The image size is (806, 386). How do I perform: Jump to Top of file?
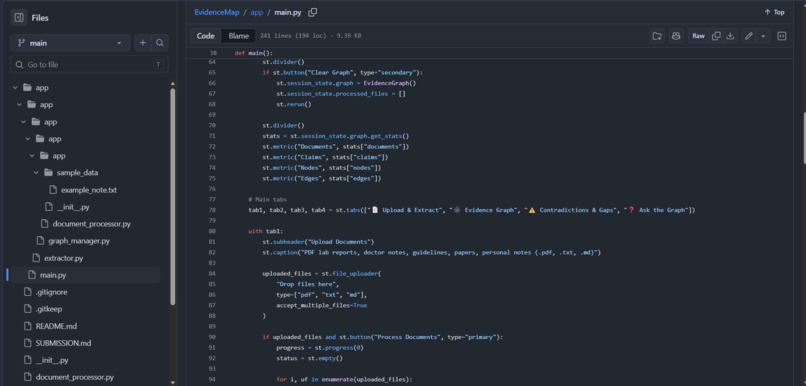point(775,12)
